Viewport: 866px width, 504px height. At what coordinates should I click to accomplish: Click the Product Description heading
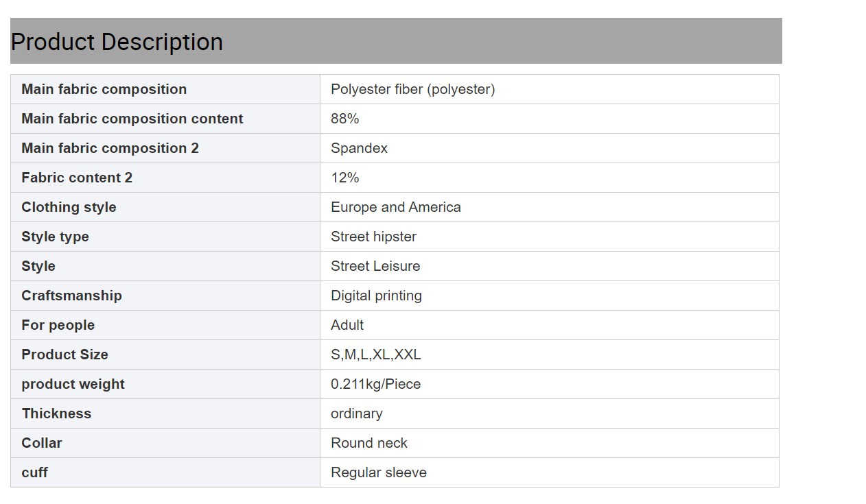click(x=117, y=42)
